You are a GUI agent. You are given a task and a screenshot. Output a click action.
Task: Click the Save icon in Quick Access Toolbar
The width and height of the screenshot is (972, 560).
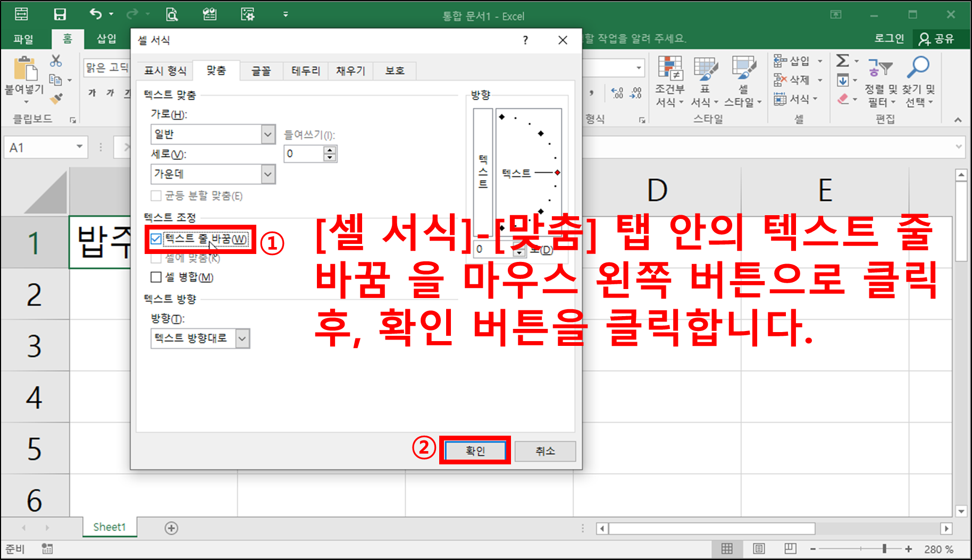pos(60,14)
